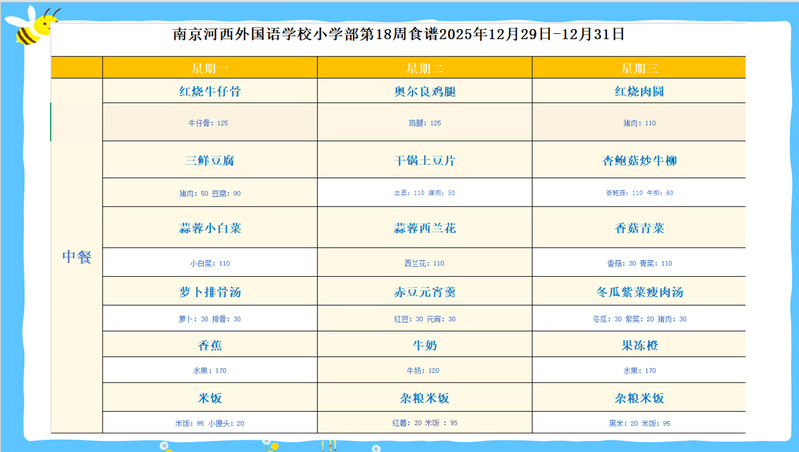Select the 星期二 column header
The width and height of the screenshot is (799, 452).
coord(425,67)
